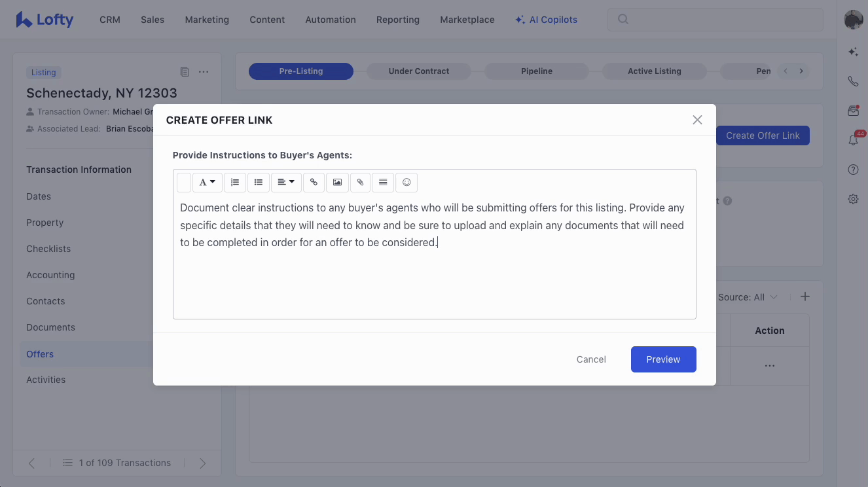Insert a hyperlink using the link icon

coord(314,183)
